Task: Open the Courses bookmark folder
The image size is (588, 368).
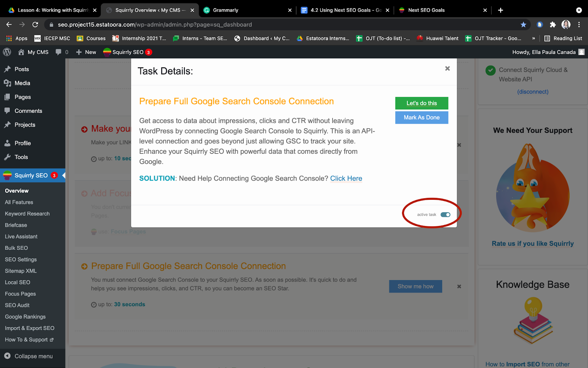Action: (91, 38)
